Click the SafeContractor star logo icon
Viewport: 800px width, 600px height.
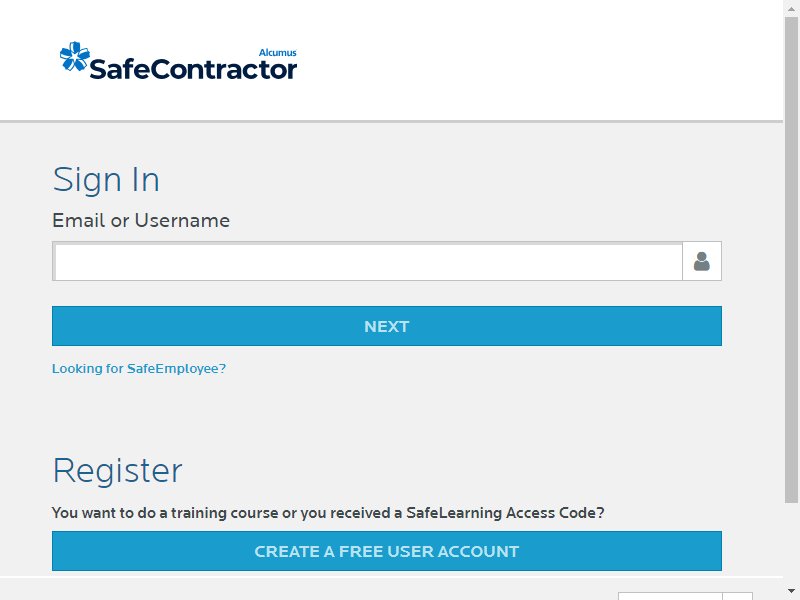[x=74, y=56]
